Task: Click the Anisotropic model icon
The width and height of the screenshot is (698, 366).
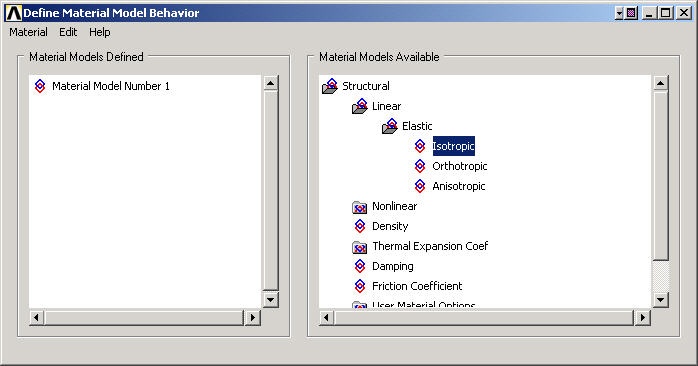Action: [420, 186]
